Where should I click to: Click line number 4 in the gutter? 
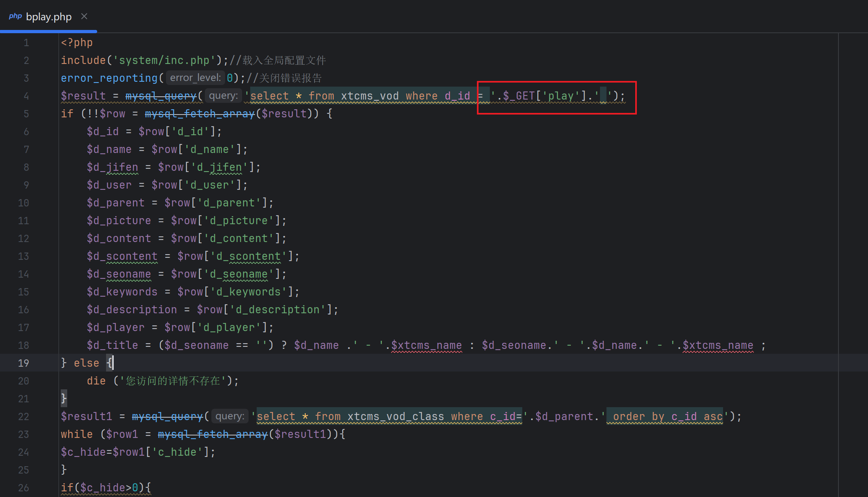[x=26, y=96]
